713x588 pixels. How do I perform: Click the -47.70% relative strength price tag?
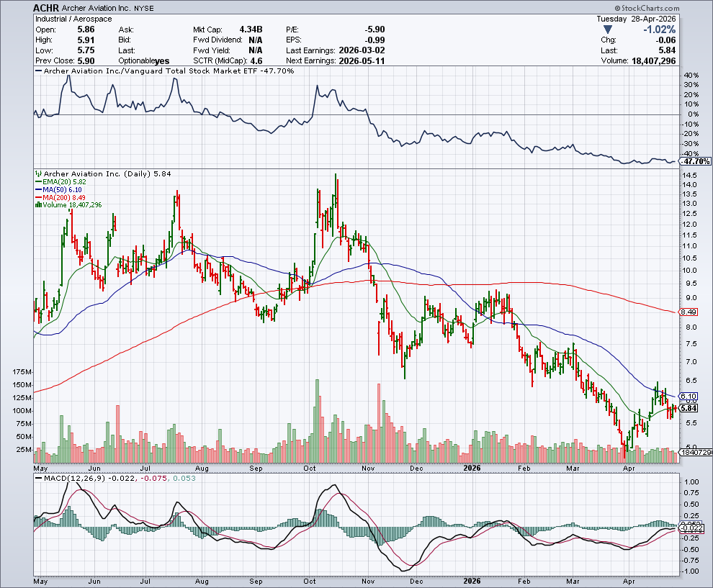click(x=695, y=161)
